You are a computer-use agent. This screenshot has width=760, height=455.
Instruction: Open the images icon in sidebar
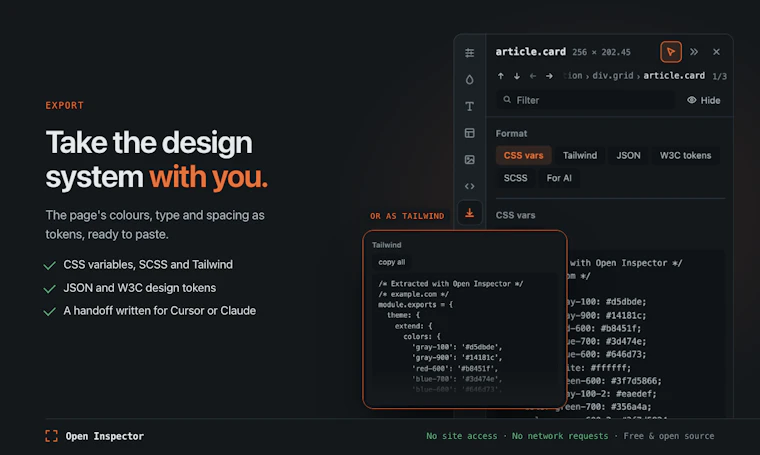tap(469, 159)
